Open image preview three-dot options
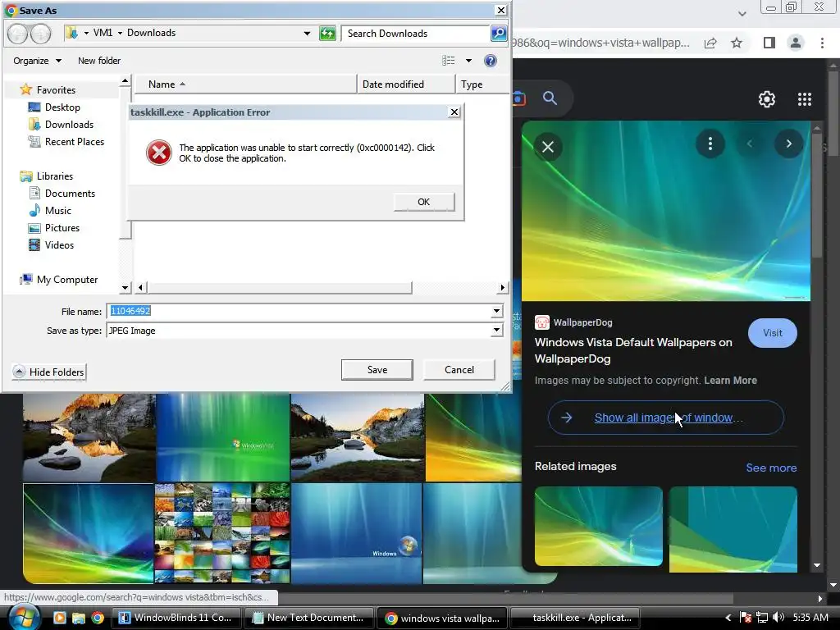The image size is (840, 630). [710, 144]
